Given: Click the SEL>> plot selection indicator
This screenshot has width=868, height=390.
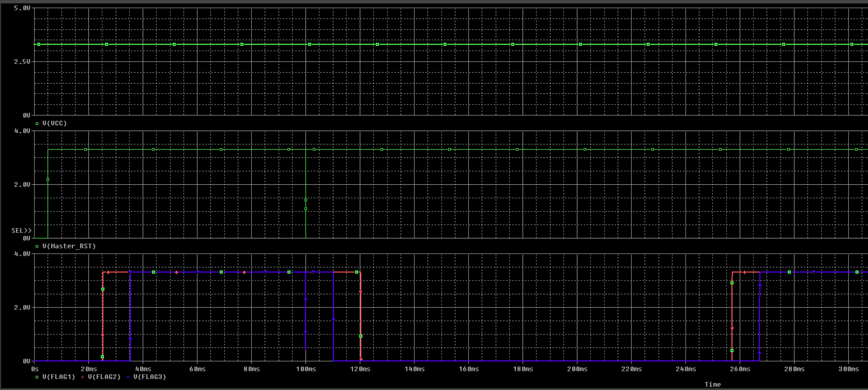Looking at the screenshot, I should pyautogui.click(x=22, y=231).
